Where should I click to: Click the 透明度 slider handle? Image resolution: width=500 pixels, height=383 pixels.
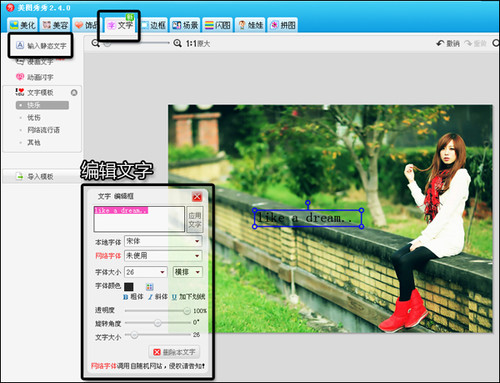point(187,311)
